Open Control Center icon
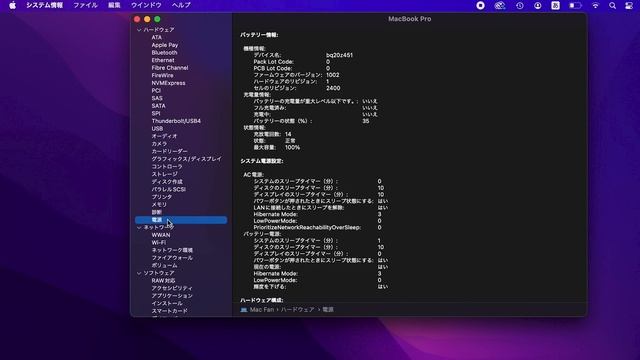The height and width of the screenshot is (360, 640). (629, 5)
